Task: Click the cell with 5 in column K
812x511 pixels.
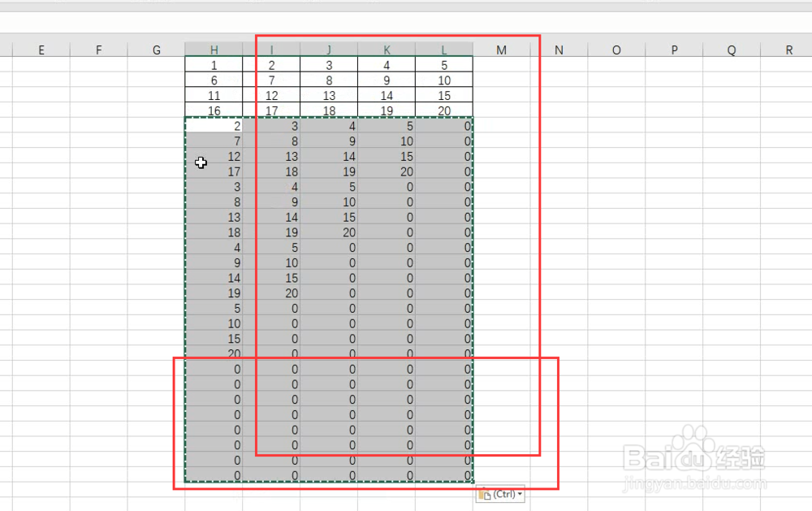Action: pyautogui.click(x=387, y=125)
